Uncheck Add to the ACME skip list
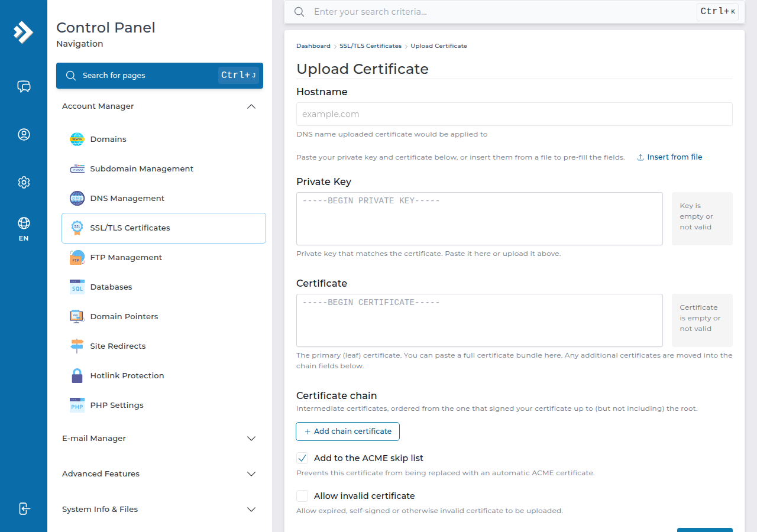This screenshot has height=532, width=757. point(302,458)
